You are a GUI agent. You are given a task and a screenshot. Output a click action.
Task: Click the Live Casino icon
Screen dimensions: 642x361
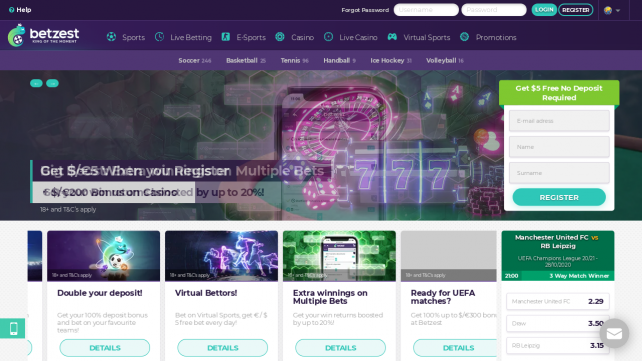[328, 37]
